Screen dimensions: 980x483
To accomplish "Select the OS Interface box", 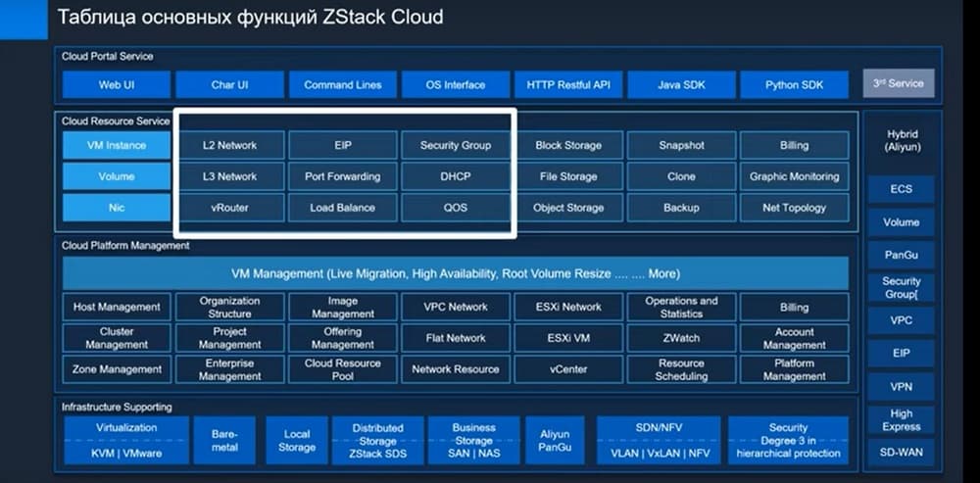I will click(455, 84).
